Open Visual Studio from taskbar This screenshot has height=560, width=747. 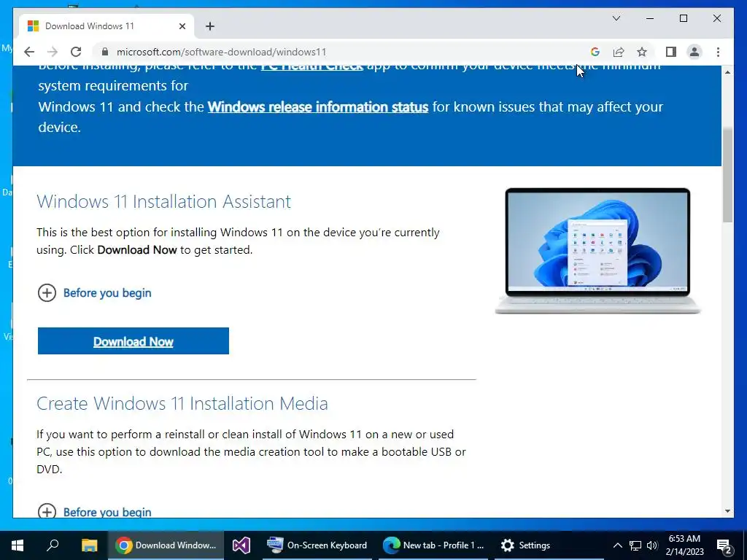point(241,545)
